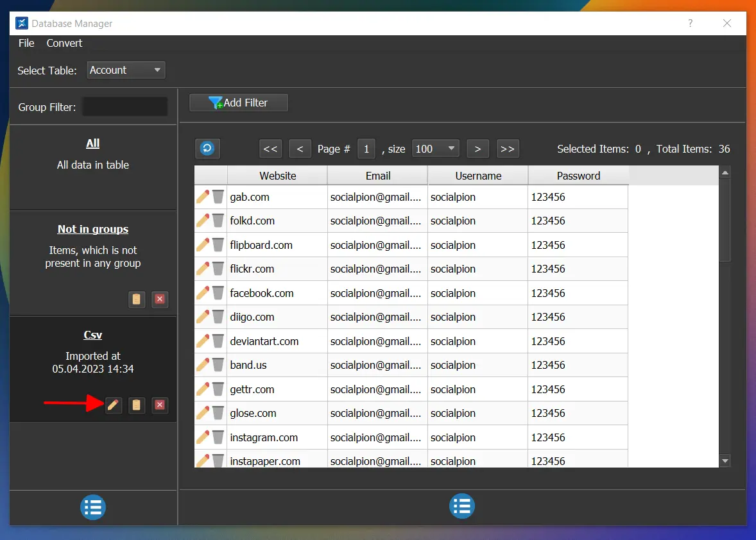
Task: Click the vertical scrollbar thumb of the table
Action: tap(725, 219)
